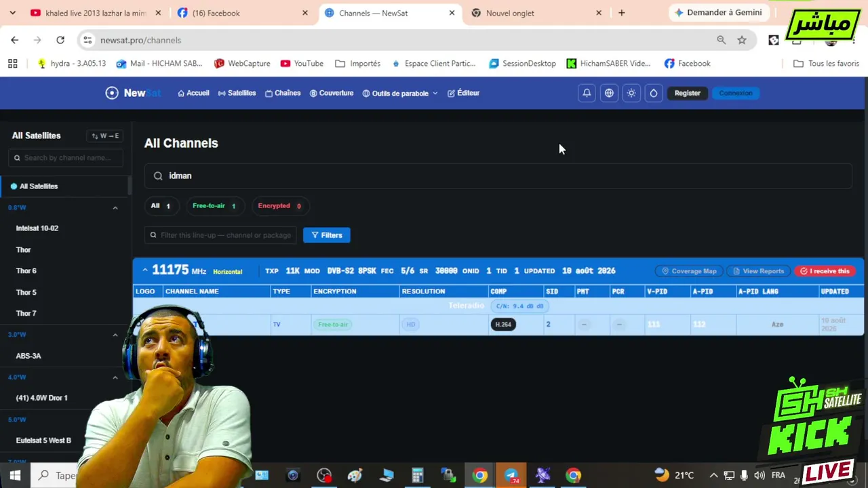The image size is (868, 488).
Task: Click the language globe icon
Action: click(609, 93)
